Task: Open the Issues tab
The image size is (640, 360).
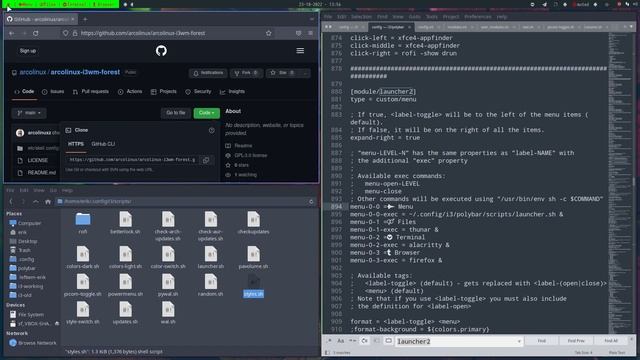Action: (53, 92)
